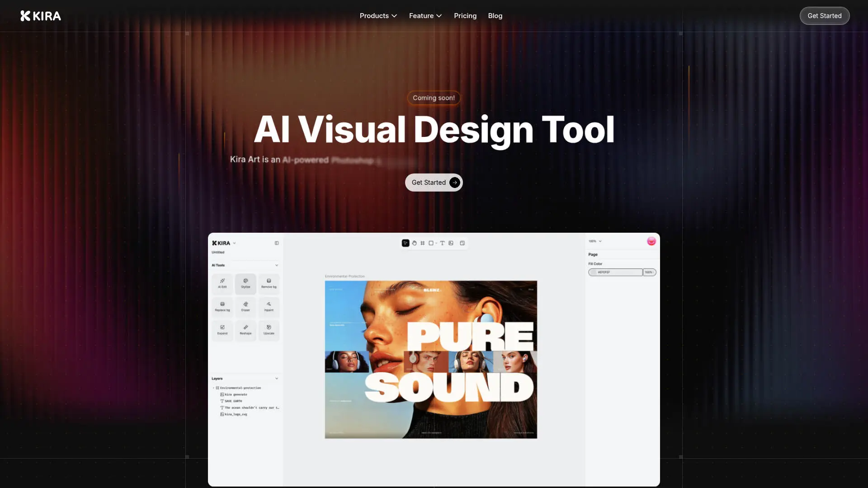Click the Upscale tool
Viewport: 868px width, 488px height.
[x=269, y=330]
